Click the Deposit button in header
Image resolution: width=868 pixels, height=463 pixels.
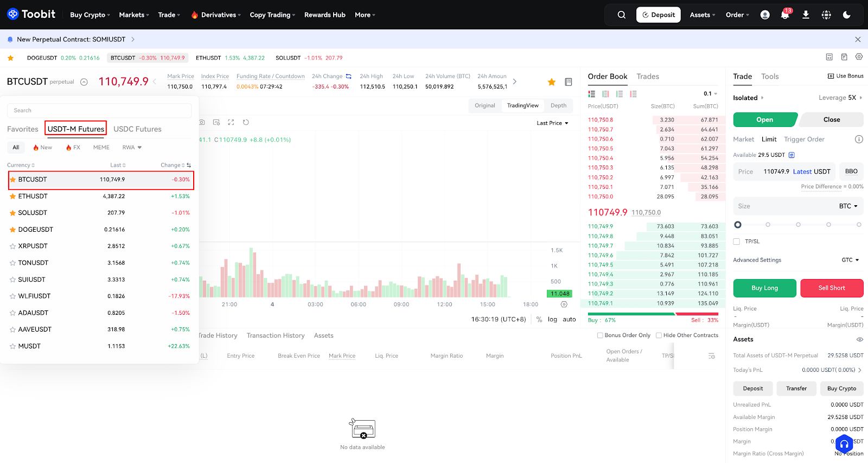(x=659, y=15)
